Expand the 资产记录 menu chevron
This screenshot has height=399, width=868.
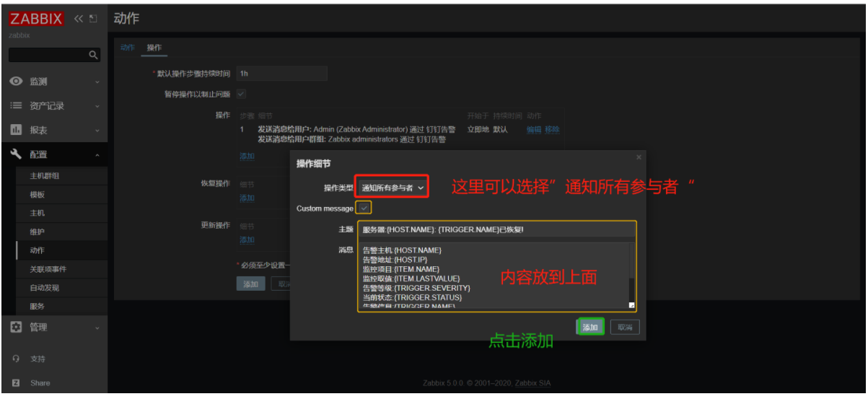pyautogui.click(x=97, y=106)
